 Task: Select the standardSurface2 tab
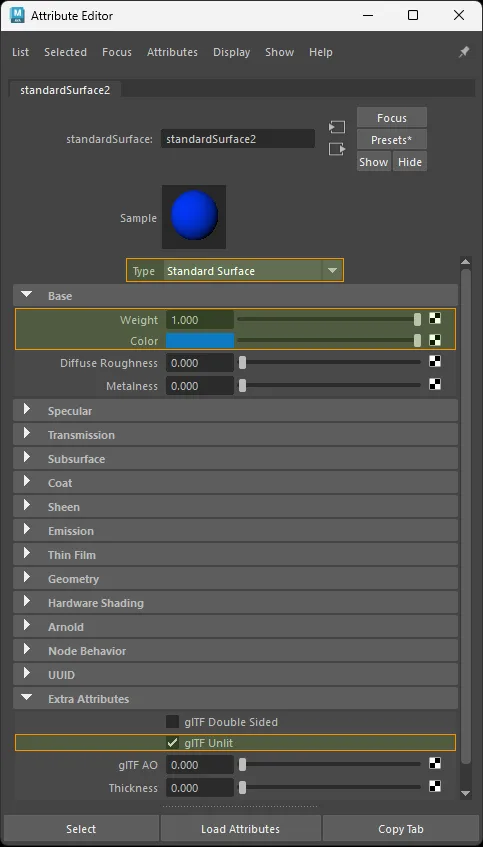pyautogui.click(x=65, y=90)
